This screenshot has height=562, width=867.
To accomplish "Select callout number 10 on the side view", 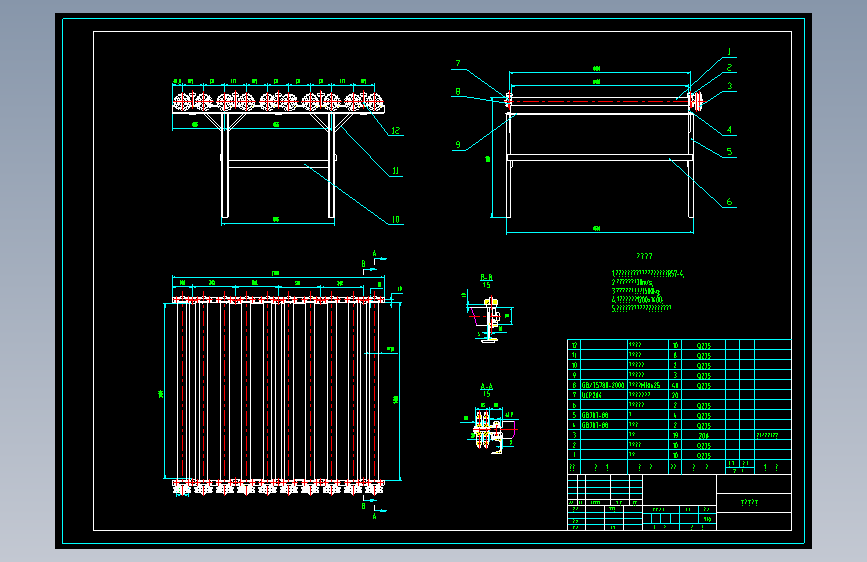I will 395,220.
